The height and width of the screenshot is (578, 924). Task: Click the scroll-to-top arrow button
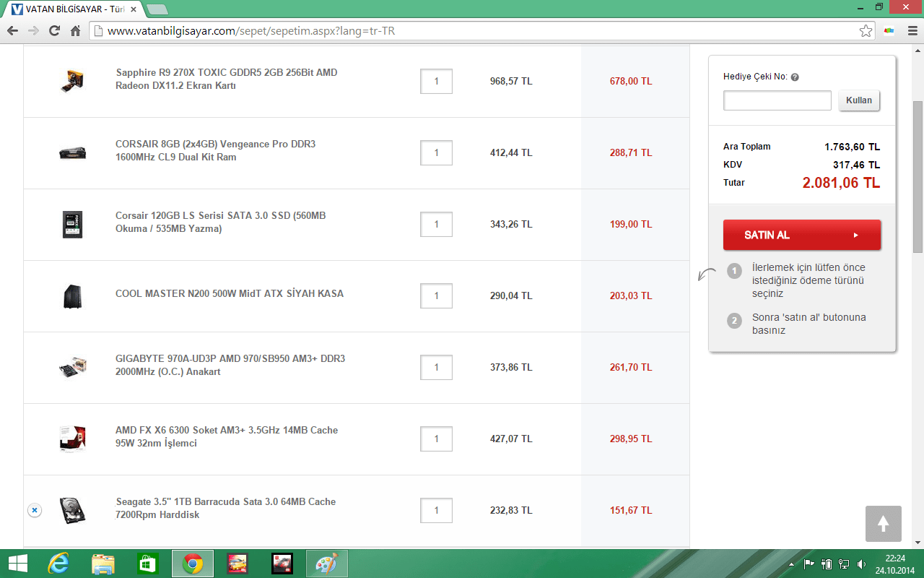[x=884, y=524]
